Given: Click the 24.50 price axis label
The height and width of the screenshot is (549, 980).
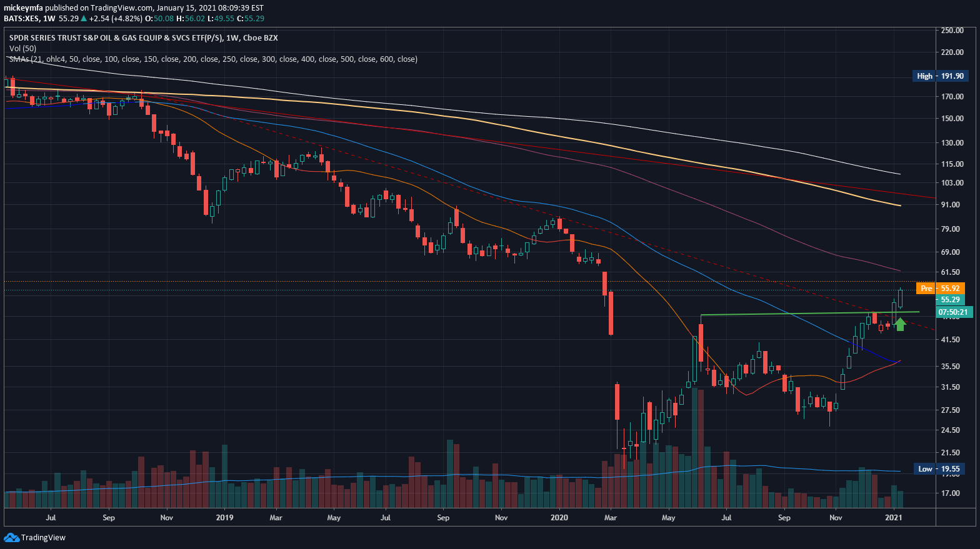Looking at the screenshot, I should click(952, 430).
